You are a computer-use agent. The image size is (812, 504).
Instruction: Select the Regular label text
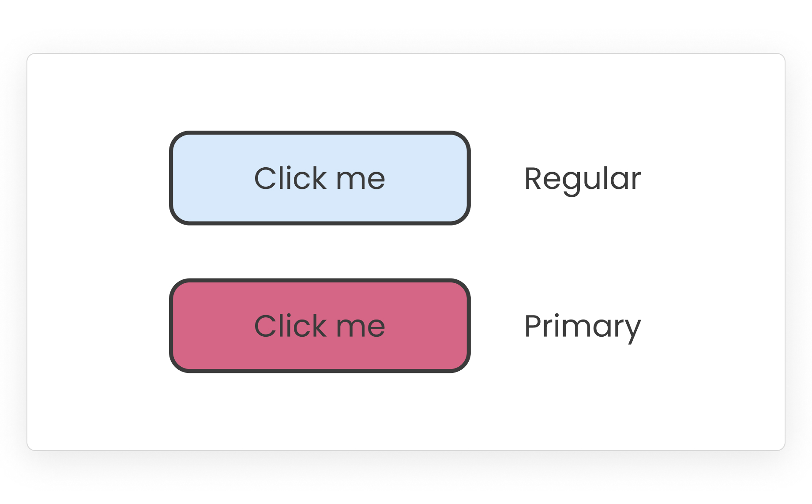(x=582, y=179)
